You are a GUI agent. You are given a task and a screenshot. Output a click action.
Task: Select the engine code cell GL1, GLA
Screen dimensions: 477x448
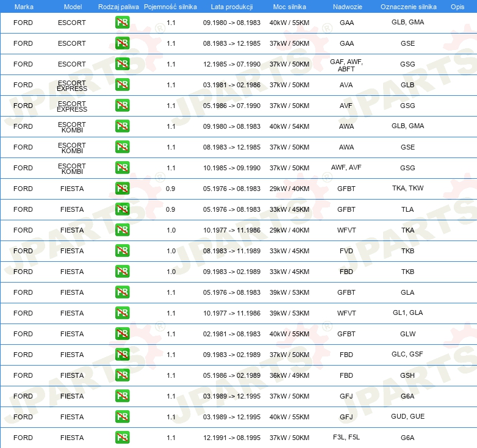(407, 313)
